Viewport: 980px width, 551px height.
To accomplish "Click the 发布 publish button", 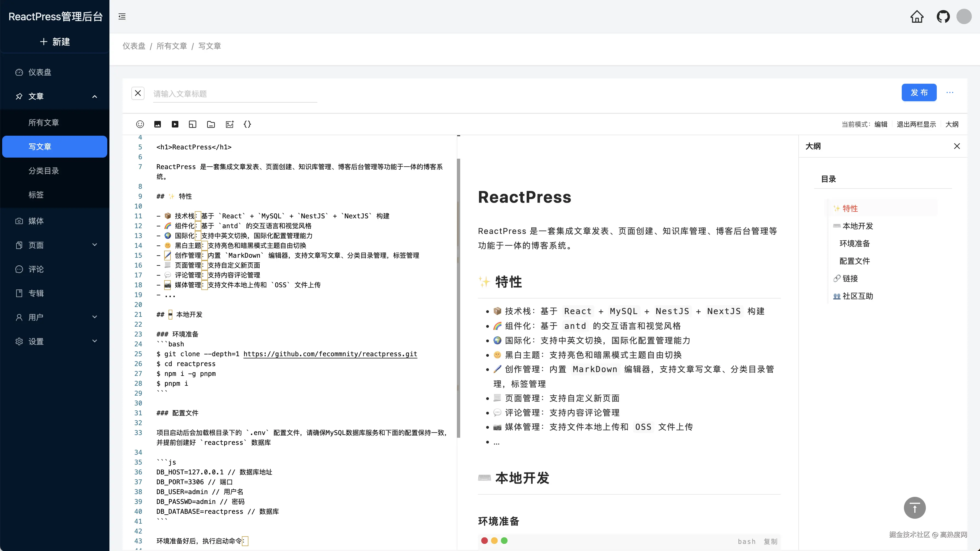I will click(x=919, y=92).
